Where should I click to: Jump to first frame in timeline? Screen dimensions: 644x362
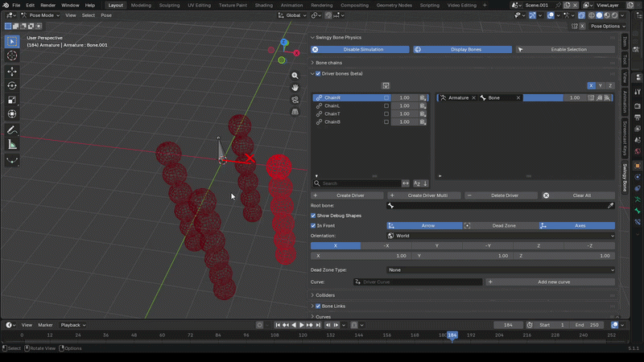[278, 325]
